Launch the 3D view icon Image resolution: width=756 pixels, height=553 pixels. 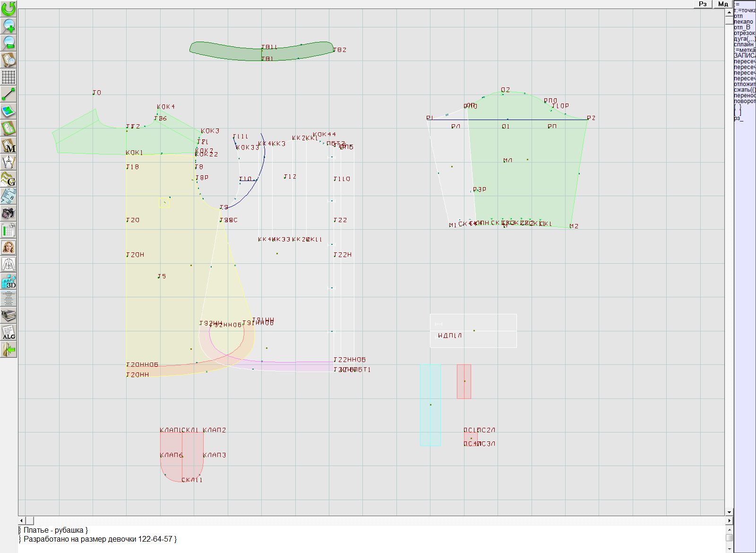9,281
